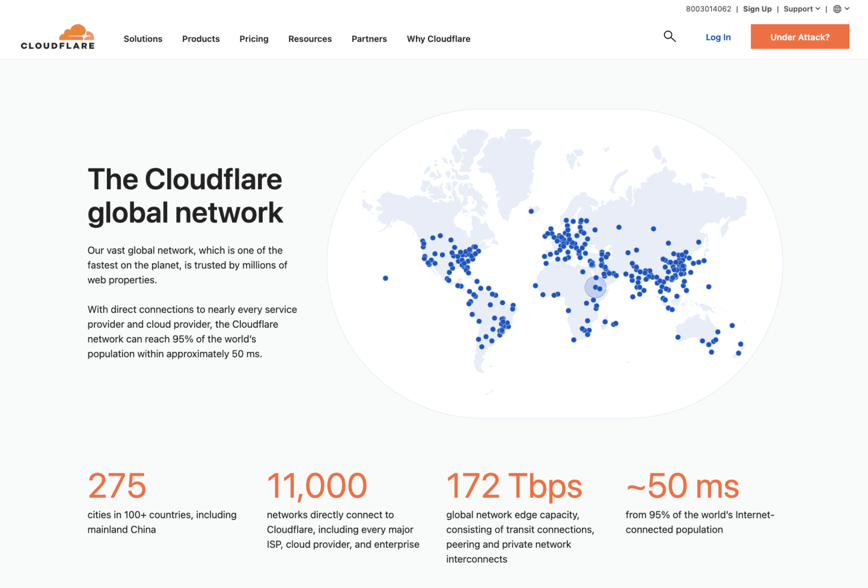Click the Sign Up link
Viewport: 868px width, 588px height.
click(x=757, y=8)
